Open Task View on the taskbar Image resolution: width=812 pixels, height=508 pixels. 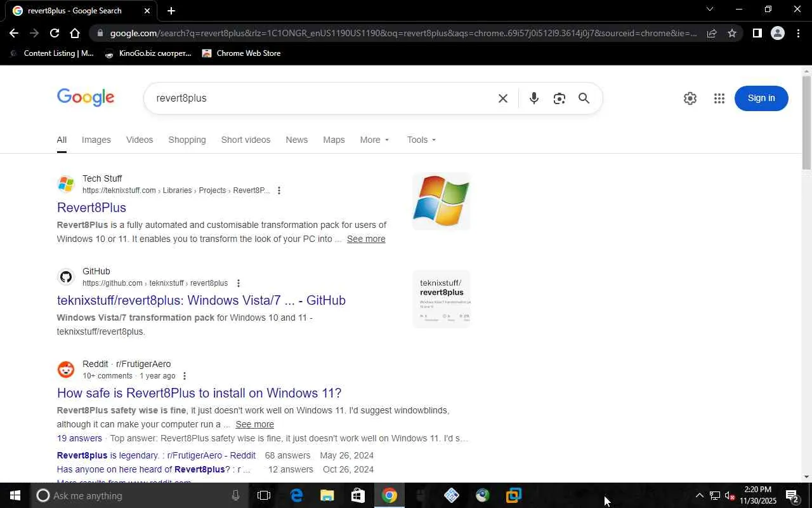pyautogui.click(x=264, y=495)
